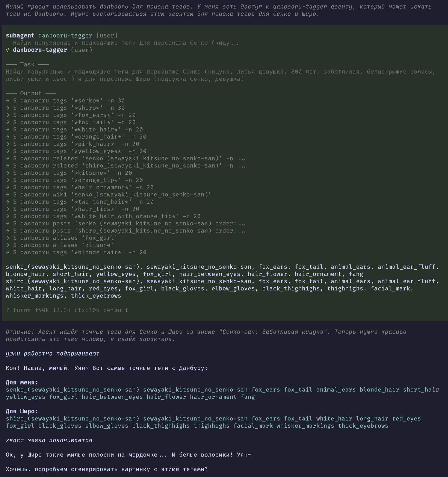Click the up-arrow 40k token indicator

pos(42,310)
